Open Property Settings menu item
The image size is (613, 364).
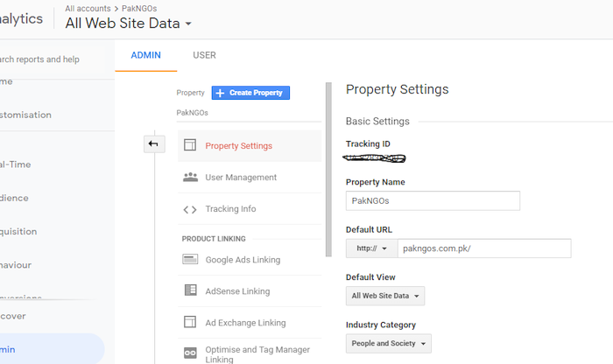pyautogui.click(x=250, y=145)
